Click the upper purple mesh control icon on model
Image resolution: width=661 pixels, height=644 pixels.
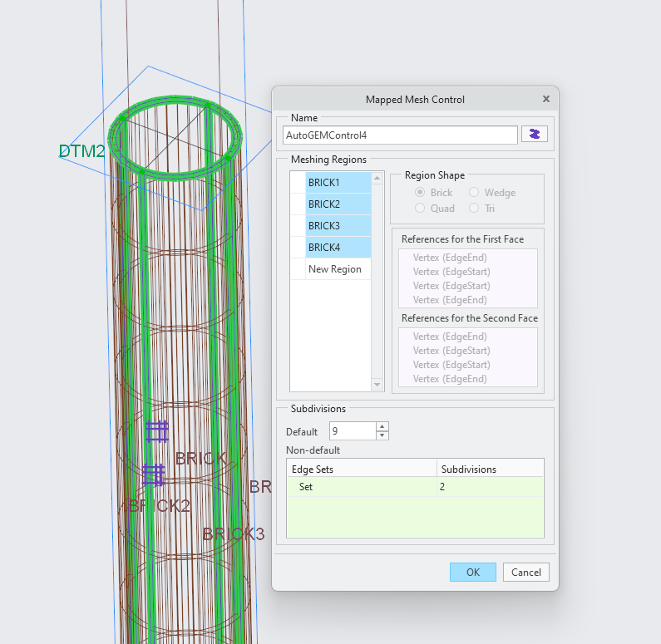156,431
